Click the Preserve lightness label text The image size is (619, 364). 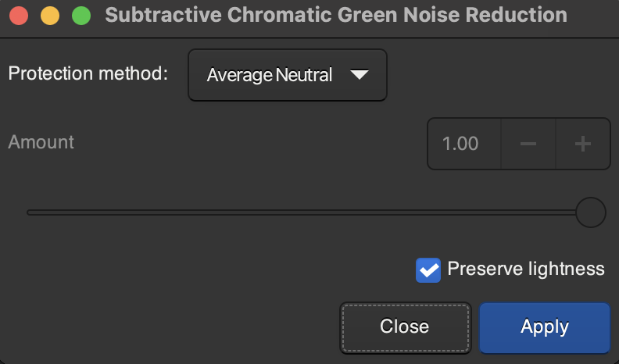pos(525,269)
